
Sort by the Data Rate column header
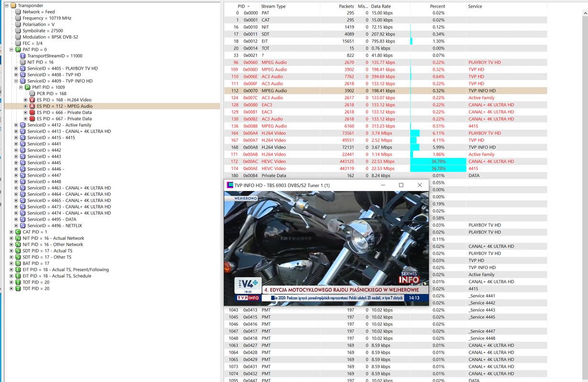pos(390,6)
